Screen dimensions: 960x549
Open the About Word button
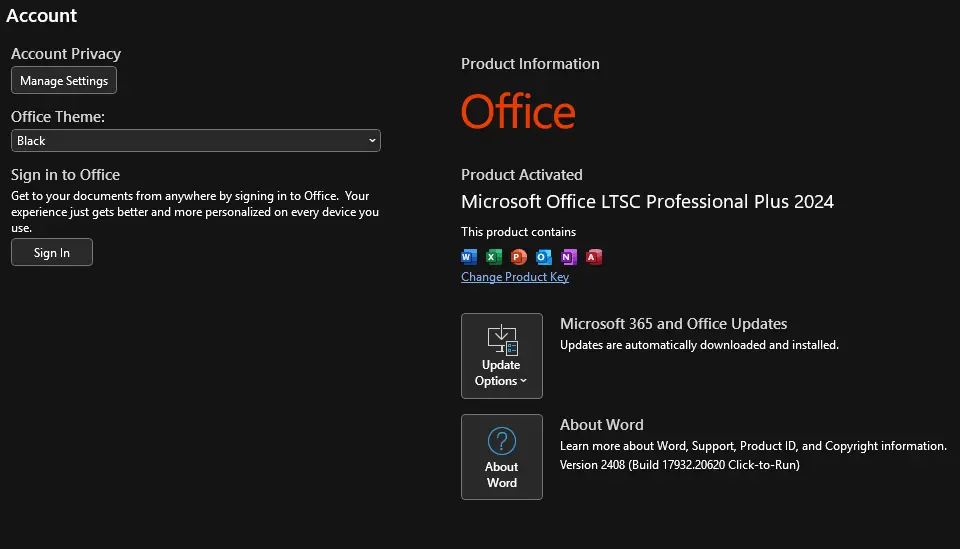point(501,457)
